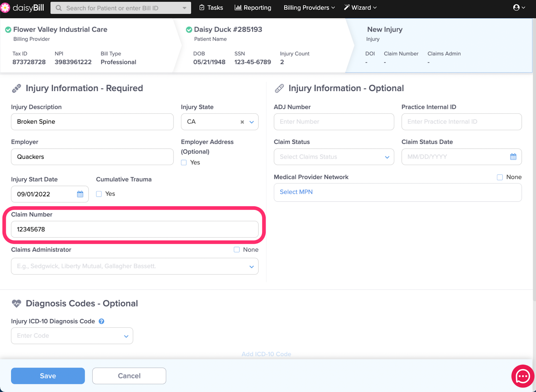Click the Flower Valley Industrial Care provider name
Image resolution: width=536 pixels, height=392 pixels.
click(x=60, y=29)
